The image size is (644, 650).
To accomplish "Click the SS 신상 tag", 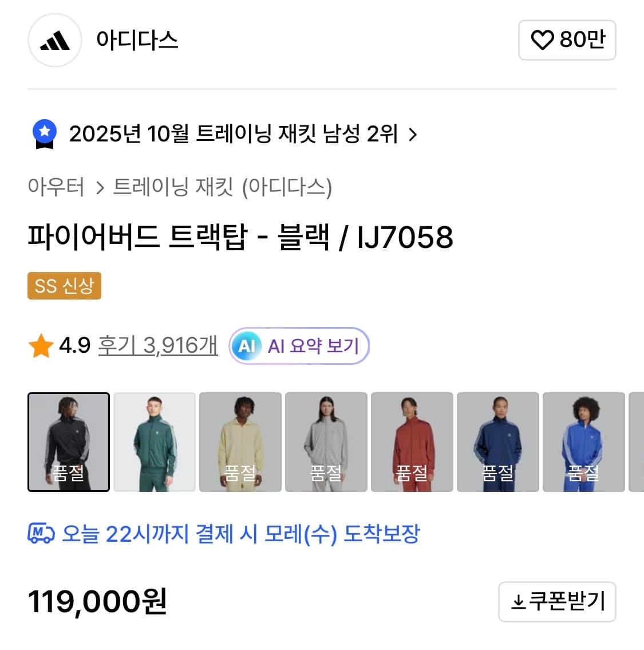I will click(64, 286).
